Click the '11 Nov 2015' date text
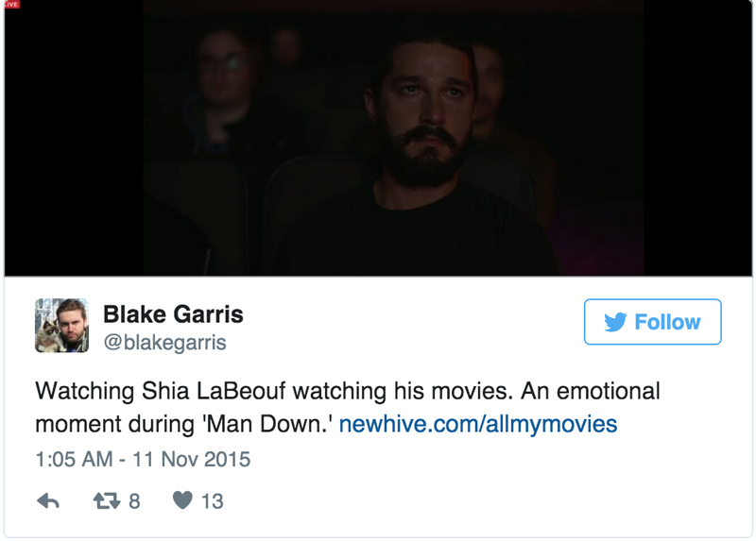 [192, 459]
